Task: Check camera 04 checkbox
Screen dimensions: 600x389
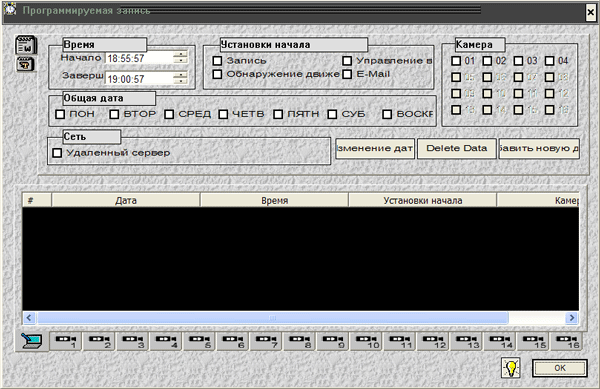Action: 549,61
